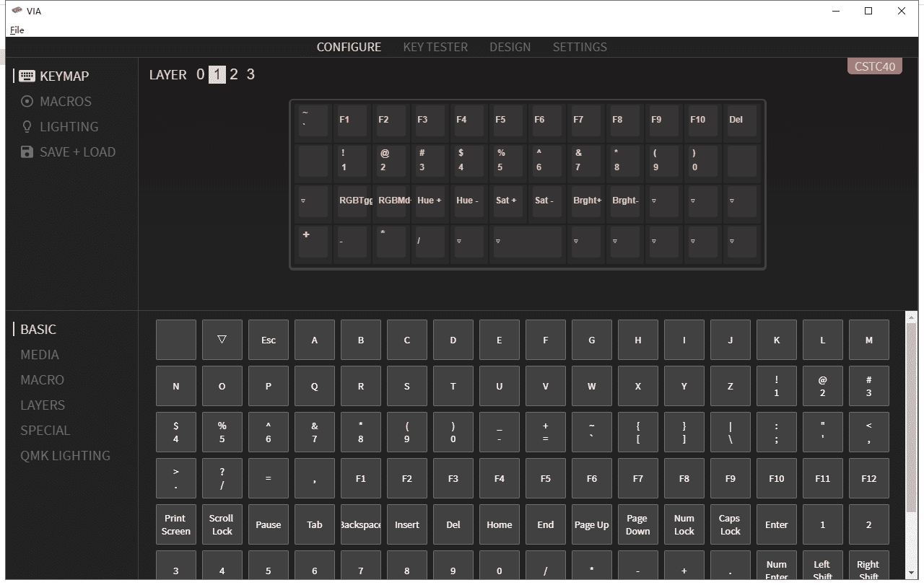
Task: Click the floppy disk SAVE + LOAD icon
Action: coord(26,151)
